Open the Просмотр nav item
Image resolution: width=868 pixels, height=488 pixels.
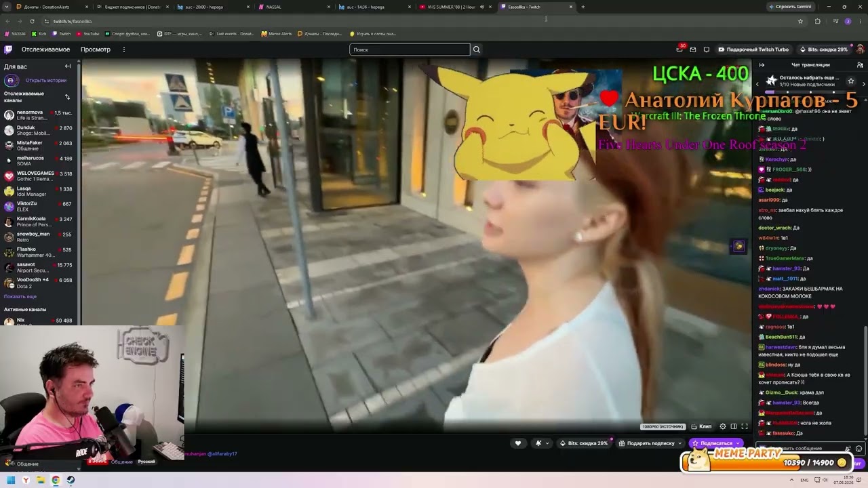click(96, 49)
